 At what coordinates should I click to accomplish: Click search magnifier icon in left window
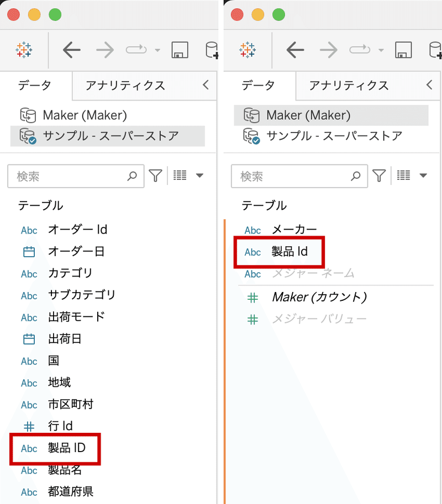132,176
